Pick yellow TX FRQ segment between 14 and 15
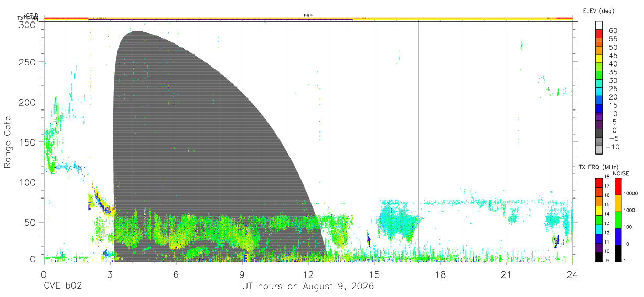The width and height of the screenshot is (644, 297). [x=599, y=211]
